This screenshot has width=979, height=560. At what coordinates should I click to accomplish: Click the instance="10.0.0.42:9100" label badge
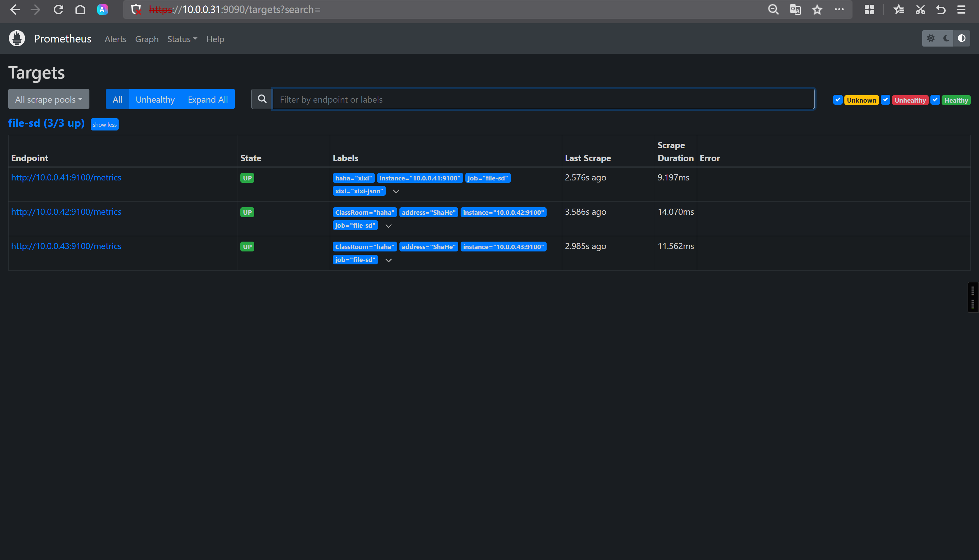coord(503,212)
